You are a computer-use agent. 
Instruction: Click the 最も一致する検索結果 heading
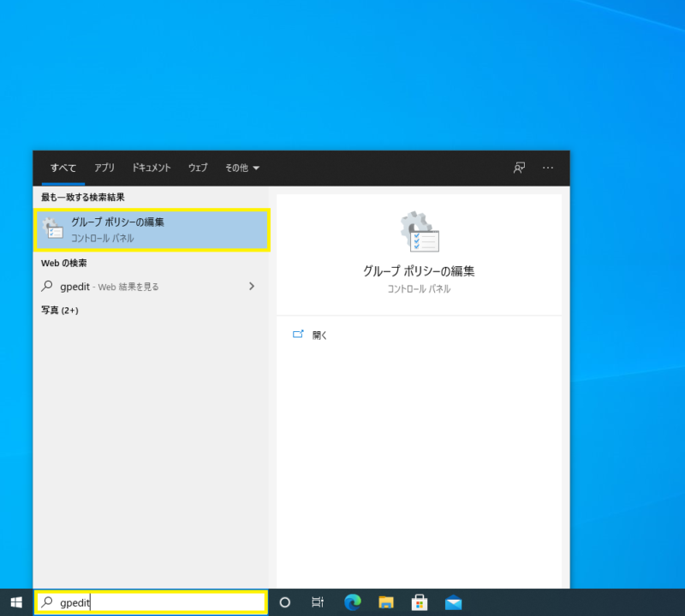(83, 198)
